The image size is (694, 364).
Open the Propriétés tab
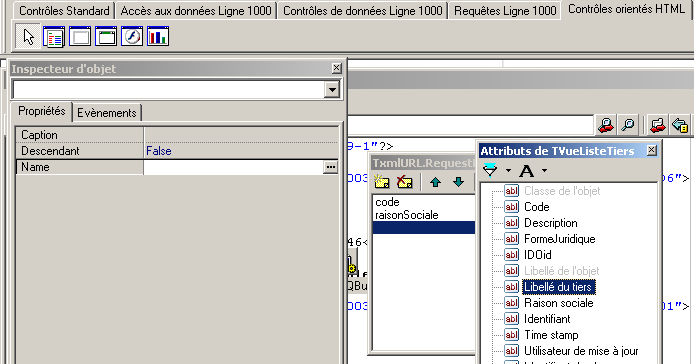coord(42,111)
